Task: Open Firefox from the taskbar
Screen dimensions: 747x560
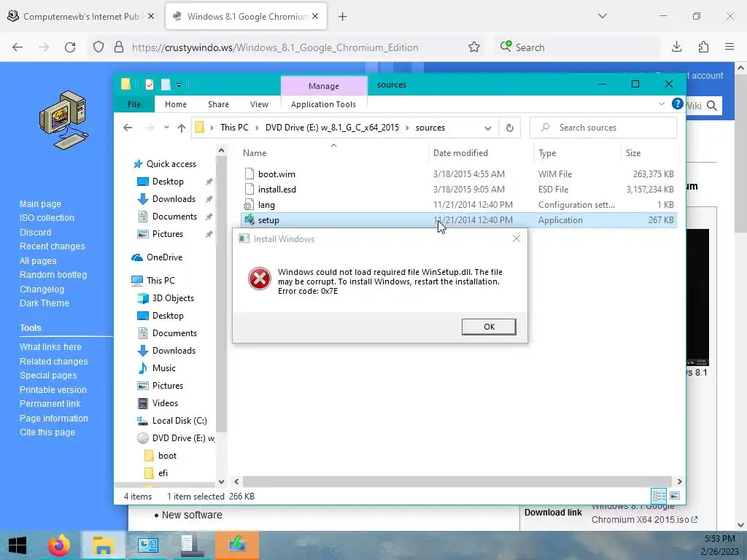Action: coord(60,545)
